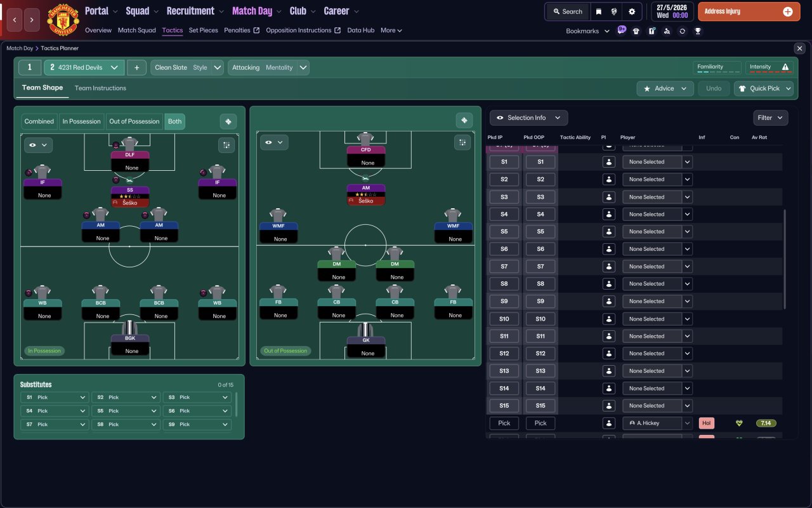Open the Squad menu

143,11
